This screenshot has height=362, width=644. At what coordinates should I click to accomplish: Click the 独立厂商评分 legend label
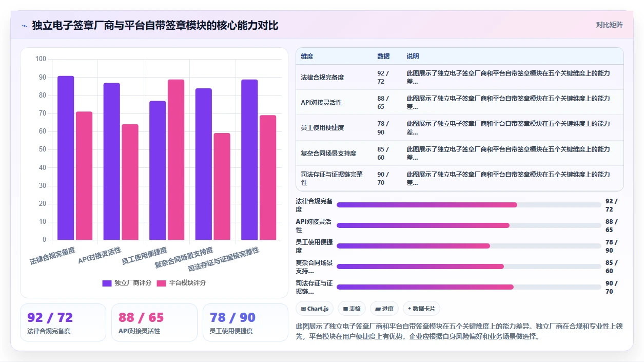[133, 283]
